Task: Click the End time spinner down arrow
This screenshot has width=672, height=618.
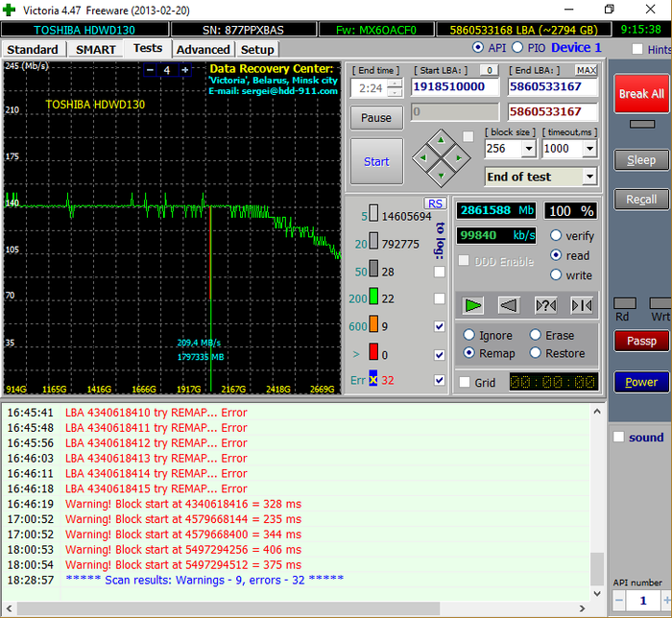Action: point(395,92)
